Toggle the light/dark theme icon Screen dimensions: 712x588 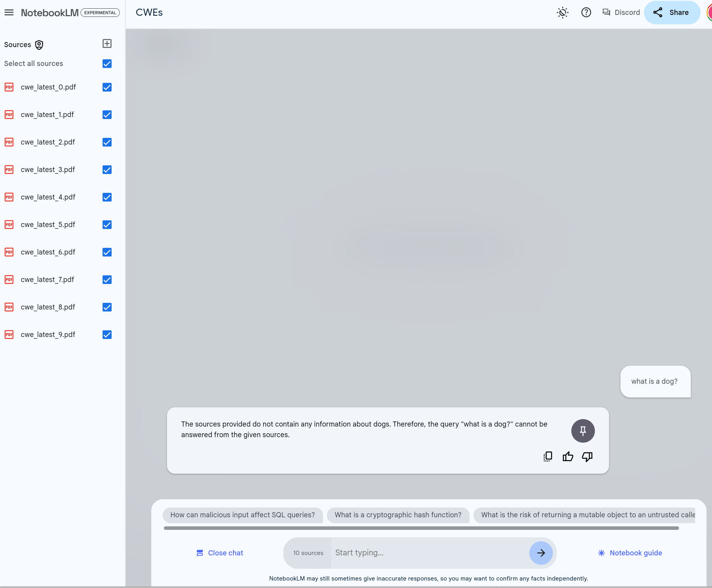point(563,13)
